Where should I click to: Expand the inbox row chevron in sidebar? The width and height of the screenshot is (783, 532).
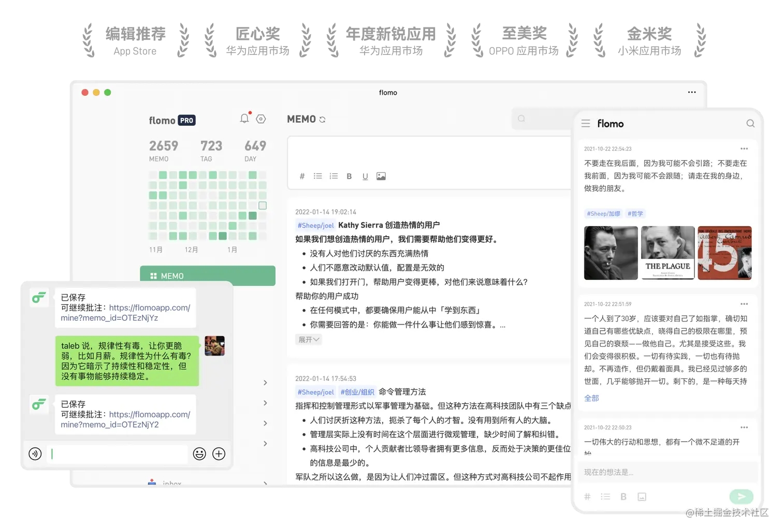click(x=265, y=483)
